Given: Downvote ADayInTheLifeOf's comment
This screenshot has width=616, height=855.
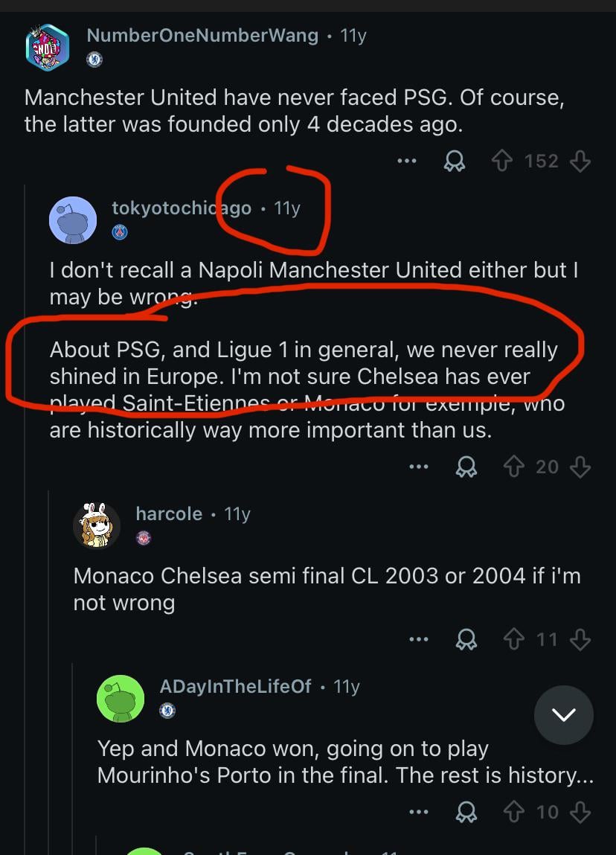Looking at the screenshot, I should tap(580, 812).
